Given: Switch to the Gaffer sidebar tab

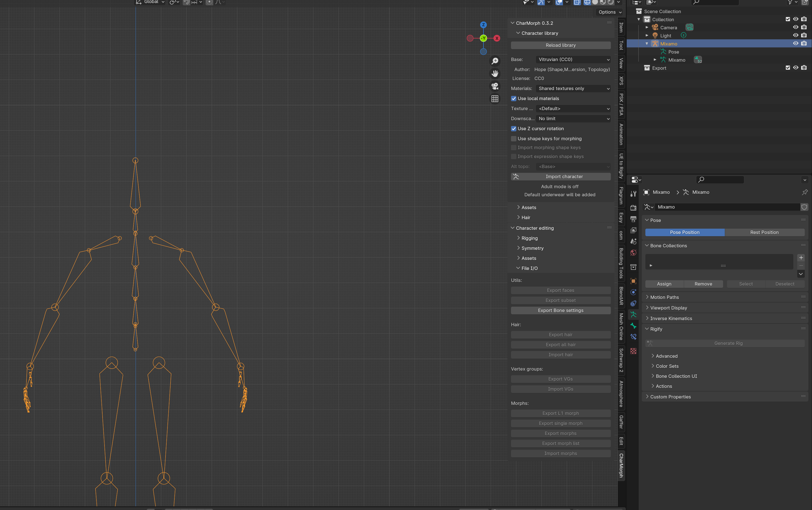Looking at the screenshot, I should point(621,422).
